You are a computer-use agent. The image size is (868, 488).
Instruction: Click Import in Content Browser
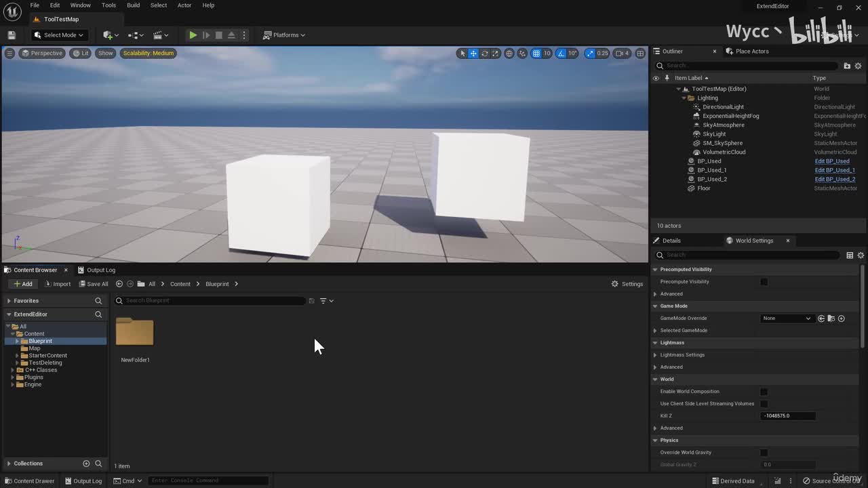[58, 284]
